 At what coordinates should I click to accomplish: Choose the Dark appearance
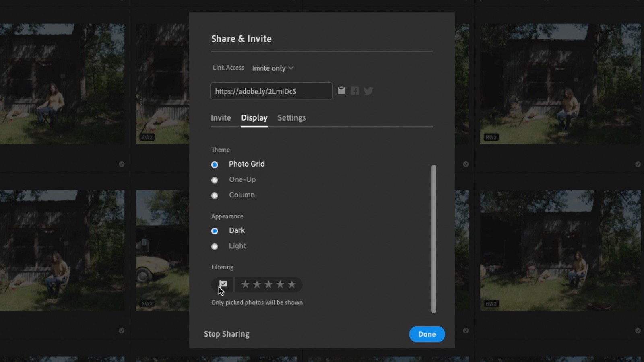[215, 231]
